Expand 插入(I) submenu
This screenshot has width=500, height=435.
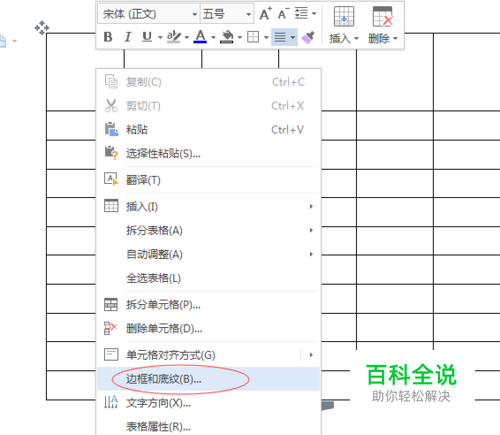(x=209, y=207)
